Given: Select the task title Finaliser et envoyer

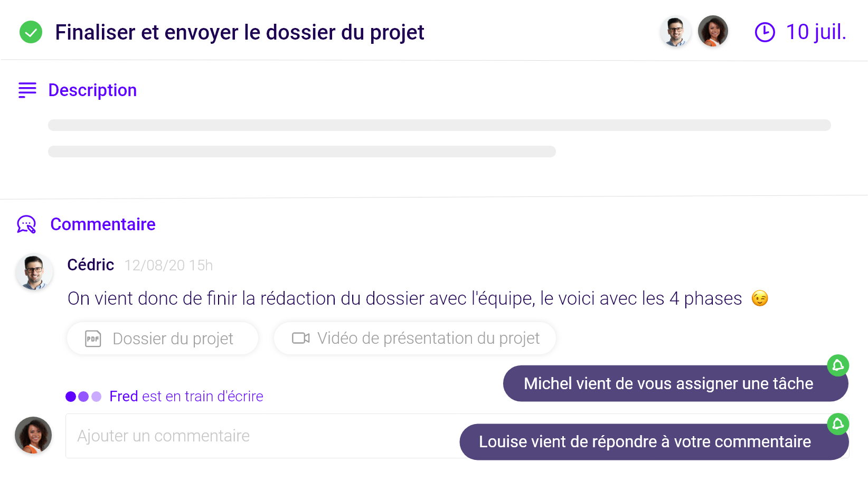Looking at the screenshot, I should [240, 32].
